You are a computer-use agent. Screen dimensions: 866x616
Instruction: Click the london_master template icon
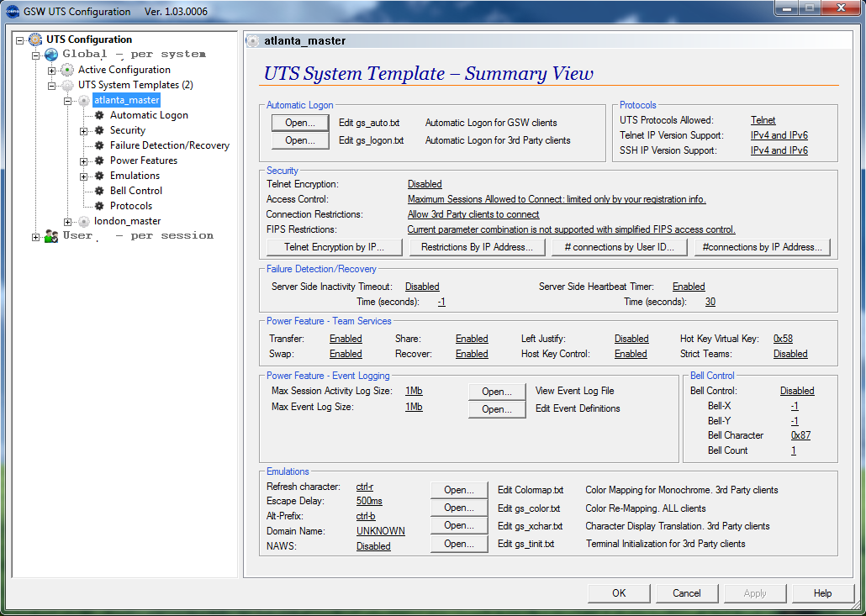click(x=83, y=221)
